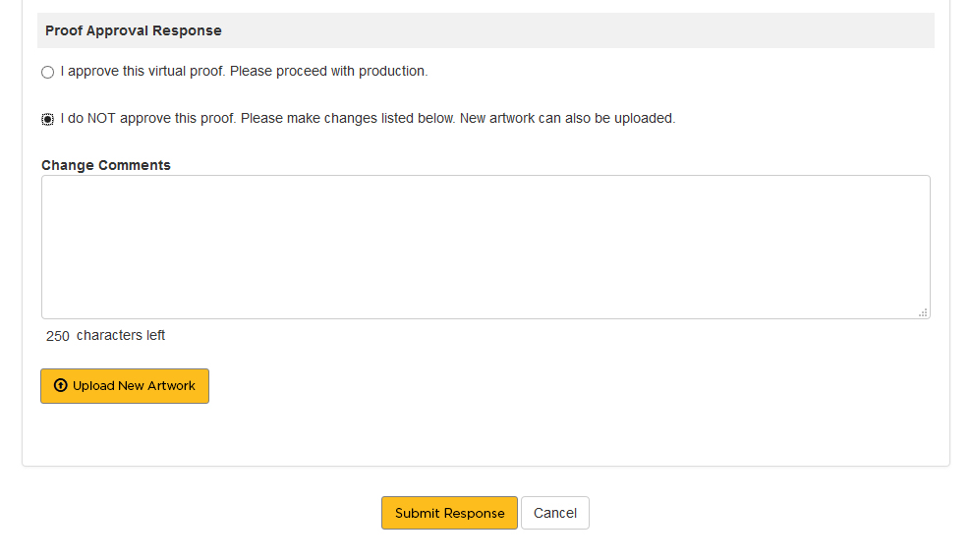Image resolution: width=971 pixels, height=560 pixels.
Task: Click the 'Submit Response' button label text
Action: click(x=449, y=513)
